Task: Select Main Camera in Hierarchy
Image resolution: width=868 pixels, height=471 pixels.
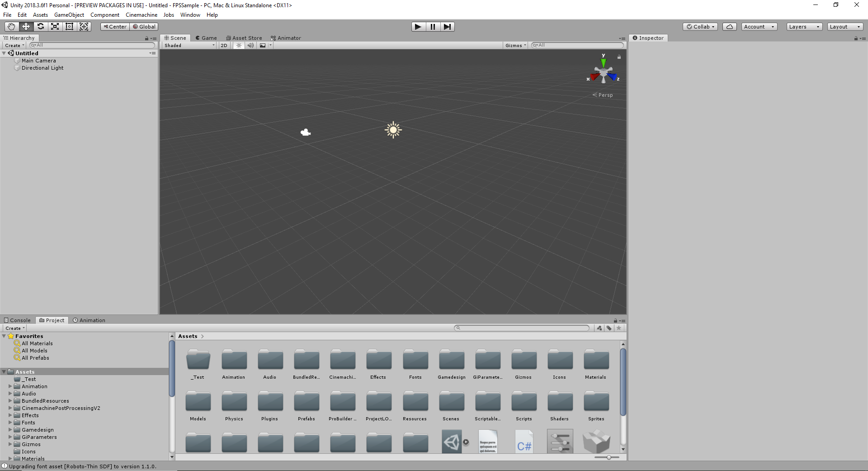Action: (x=39, y=61)
